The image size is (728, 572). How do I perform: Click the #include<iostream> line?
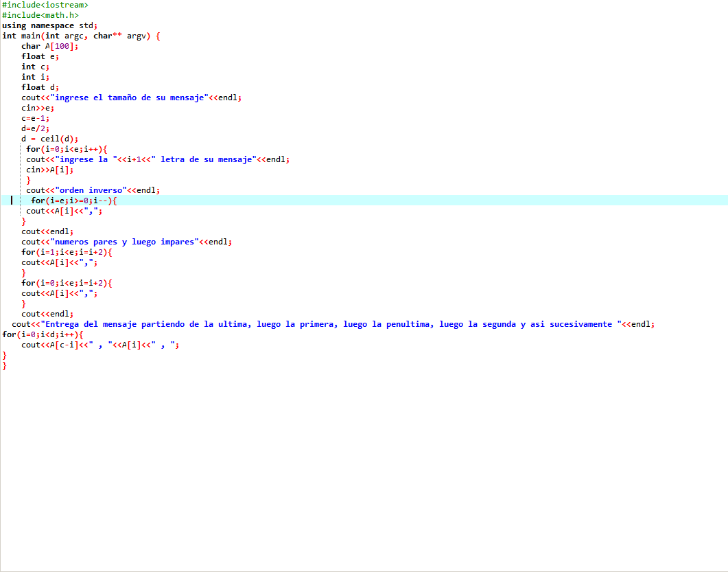coord(45,5)
